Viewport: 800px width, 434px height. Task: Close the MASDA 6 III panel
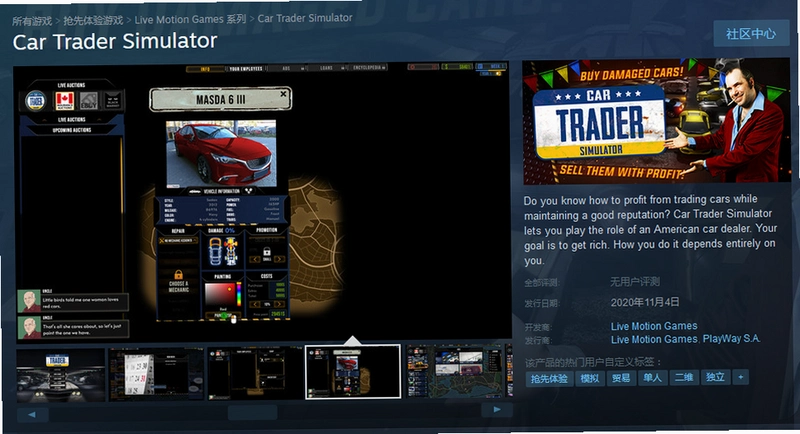(x=284, y=94)
